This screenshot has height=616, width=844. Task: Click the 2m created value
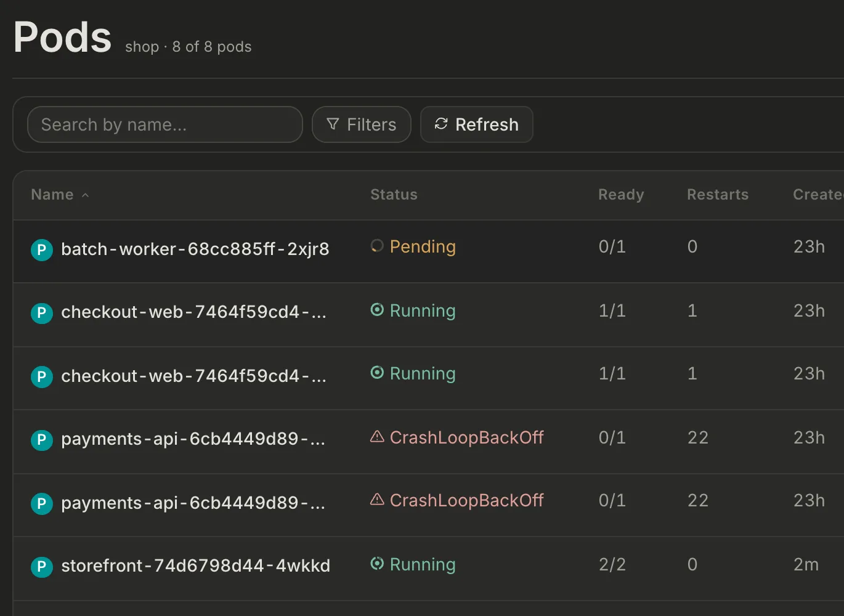(x=806, y=564)
